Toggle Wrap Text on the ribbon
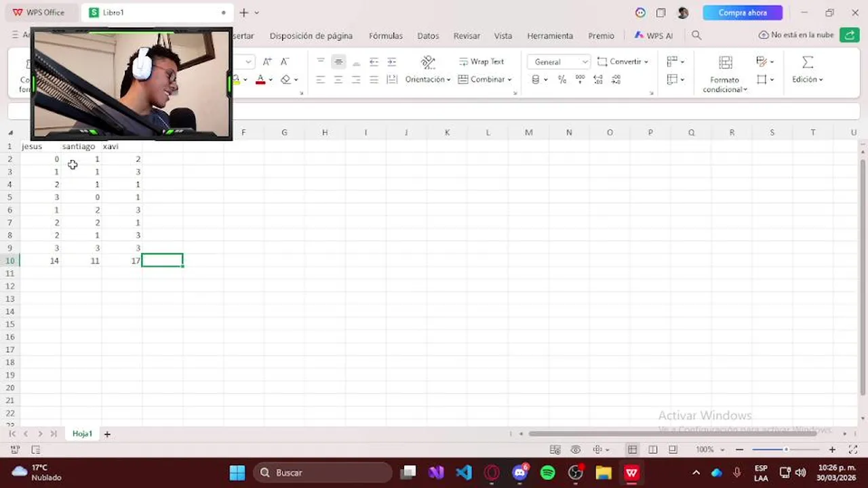This screenshot has height=488, width=868. (x=481, y=62)
